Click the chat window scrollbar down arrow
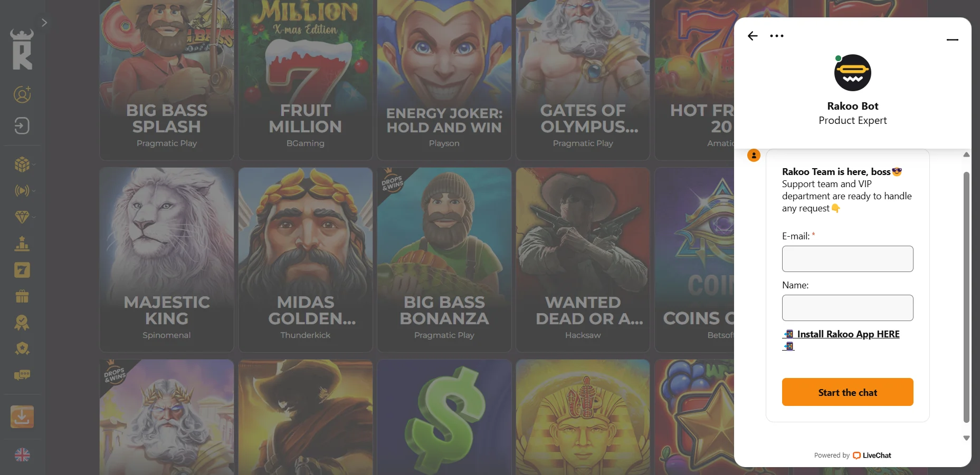Viewport: 980px width, 475px height. [966, 438]
